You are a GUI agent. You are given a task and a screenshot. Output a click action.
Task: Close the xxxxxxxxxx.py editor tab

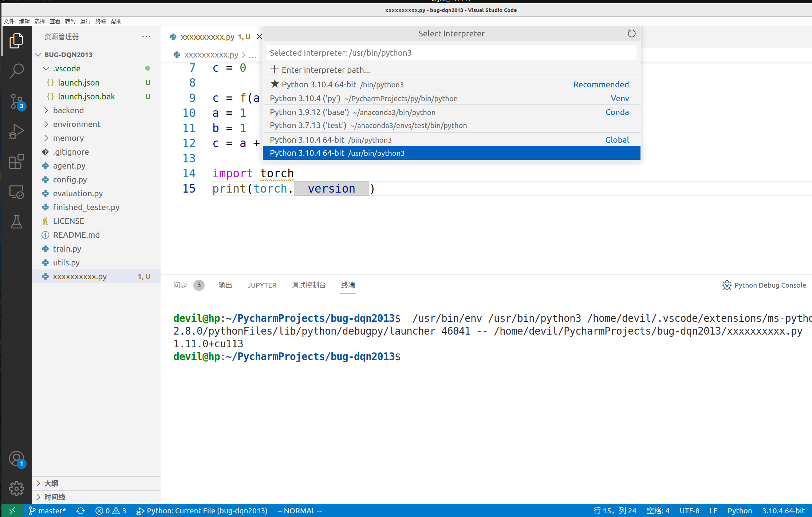(x=259, y=37)
